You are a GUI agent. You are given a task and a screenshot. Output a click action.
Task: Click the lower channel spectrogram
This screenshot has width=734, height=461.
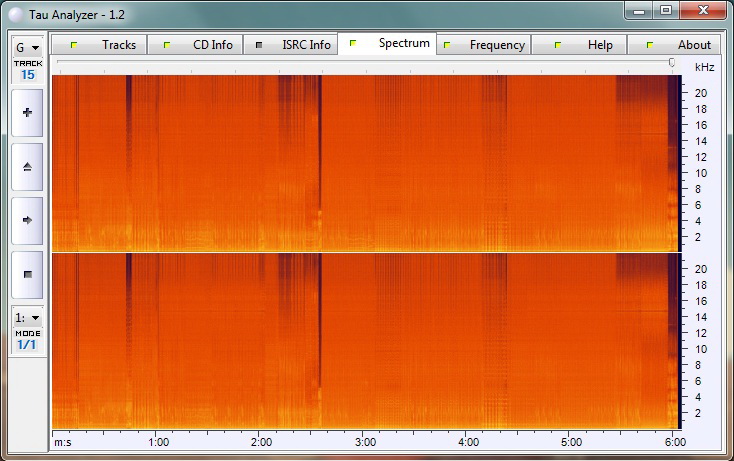coord(367,341)
